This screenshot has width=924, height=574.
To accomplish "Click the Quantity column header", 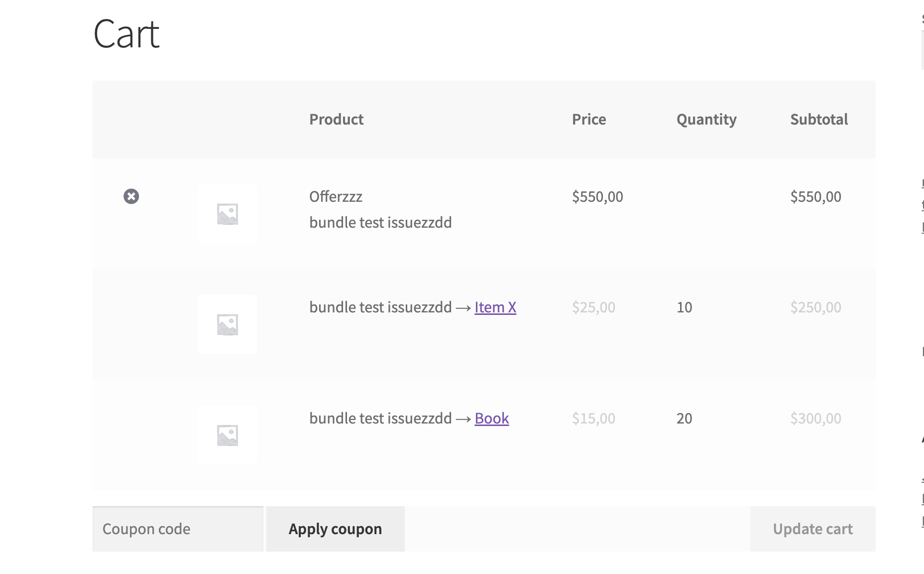I will click(706, 120).
